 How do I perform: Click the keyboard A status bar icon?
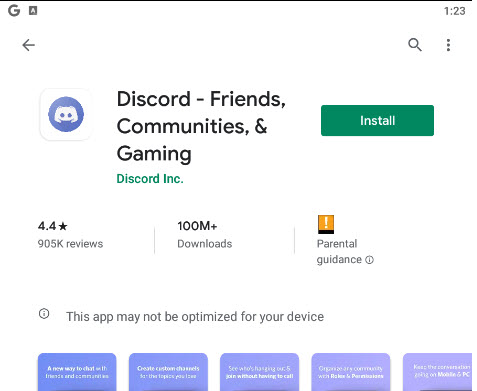[33, 11]
